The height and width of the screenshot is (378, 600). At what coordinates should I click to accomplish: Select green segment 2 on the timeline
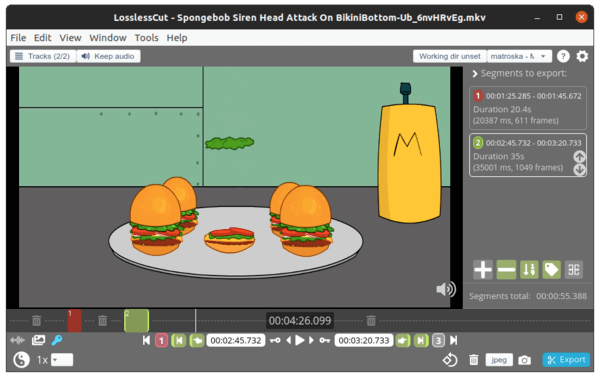point(137,321)
